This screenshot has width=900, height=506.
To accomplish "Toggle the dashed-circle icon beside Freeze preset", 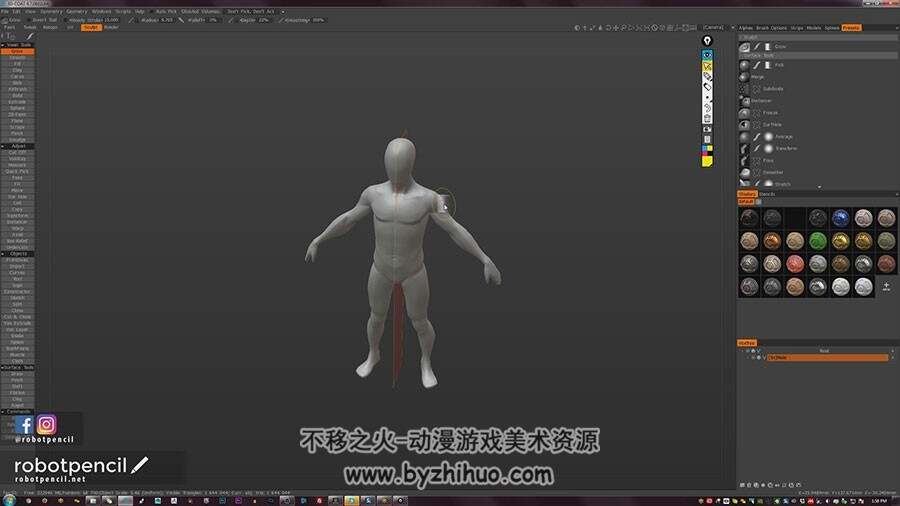I will coord(757,113).
